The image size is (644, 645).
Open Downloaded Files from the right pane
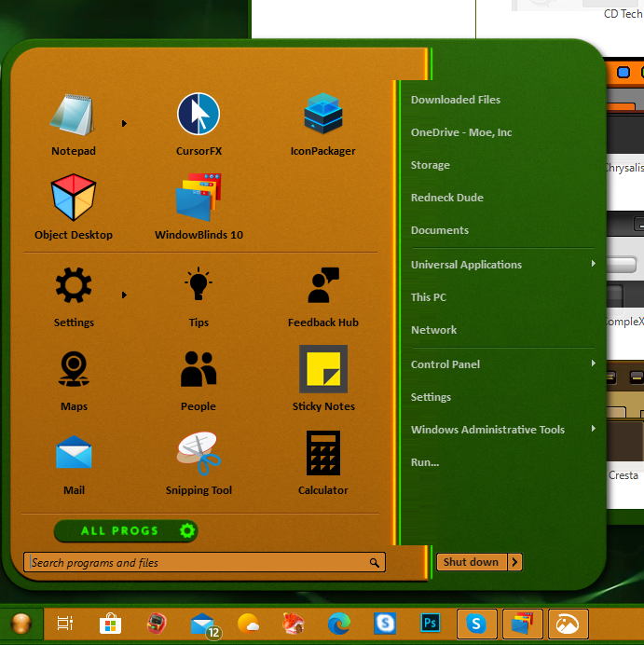pos(456,100)
